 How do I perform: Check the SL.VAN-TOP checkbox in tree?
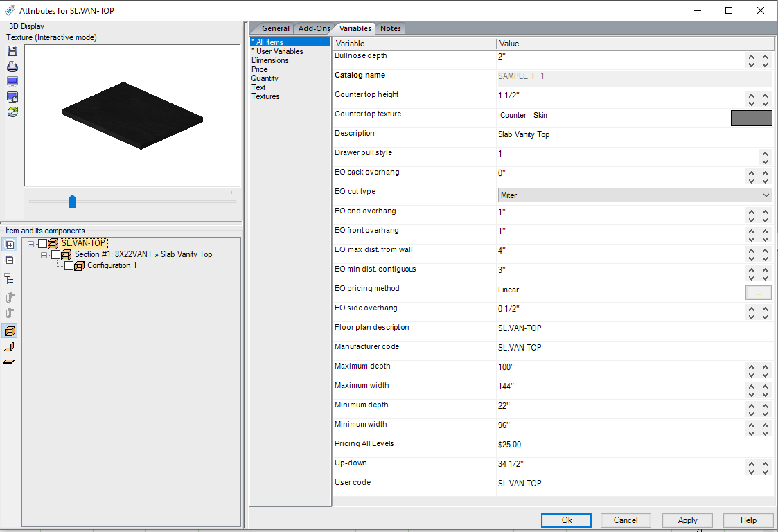tap(43, 243)
